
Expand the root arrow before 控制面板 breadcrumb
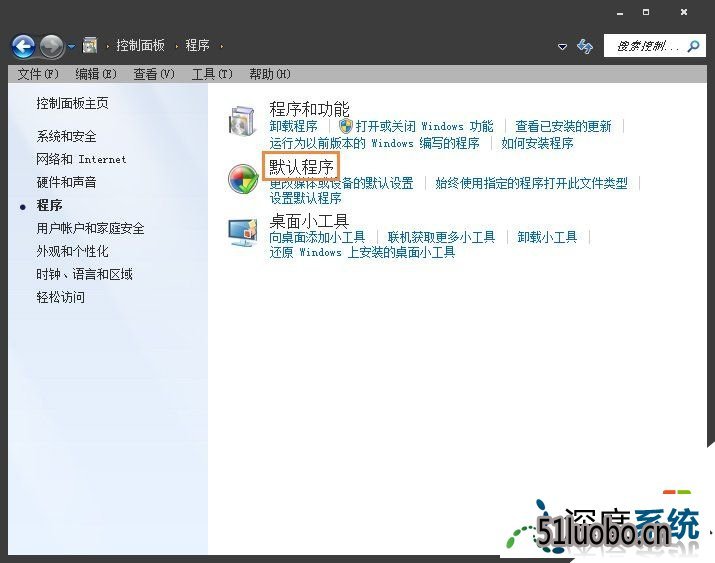pyautogui.click(x=108, y=46)
